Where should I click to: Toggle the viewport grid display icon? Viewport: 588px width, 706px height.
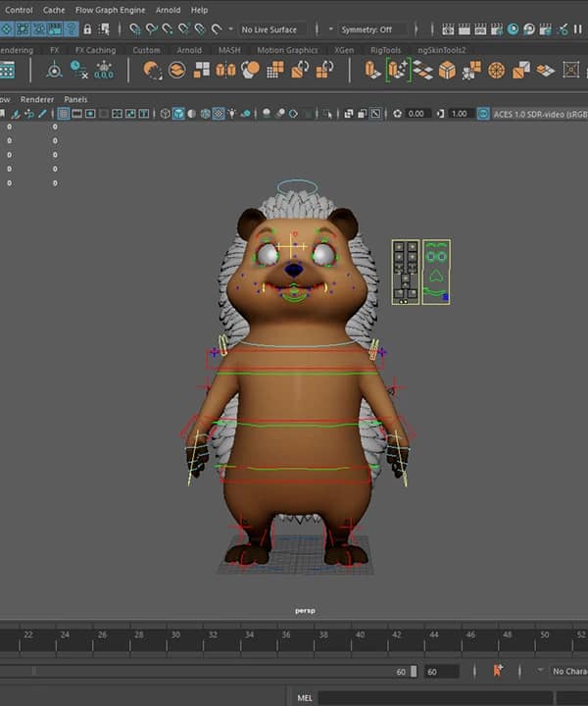[x=64, y=114]
